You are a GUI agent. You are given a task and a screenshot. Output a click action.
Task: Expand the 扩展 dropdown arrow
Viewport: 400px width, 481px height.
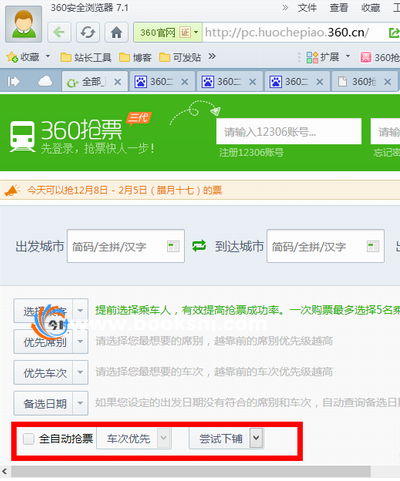(x=348, y=56)
